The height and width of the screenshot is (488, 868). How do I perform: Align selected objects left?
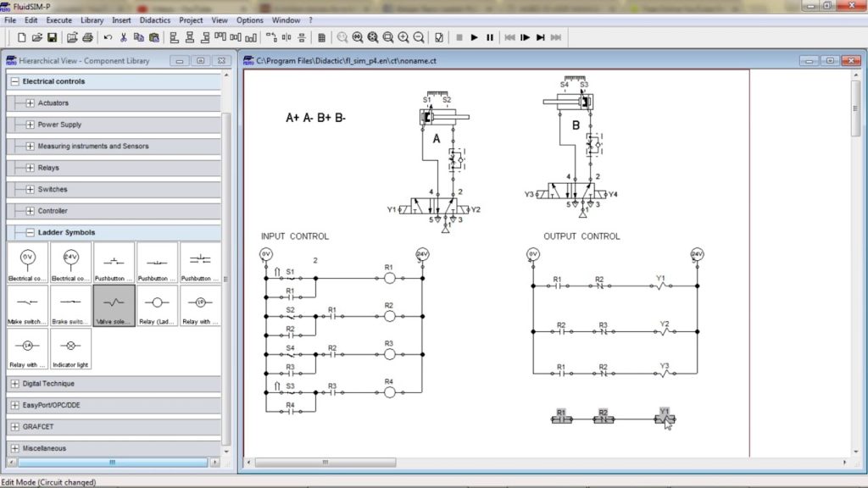point(175,37)
